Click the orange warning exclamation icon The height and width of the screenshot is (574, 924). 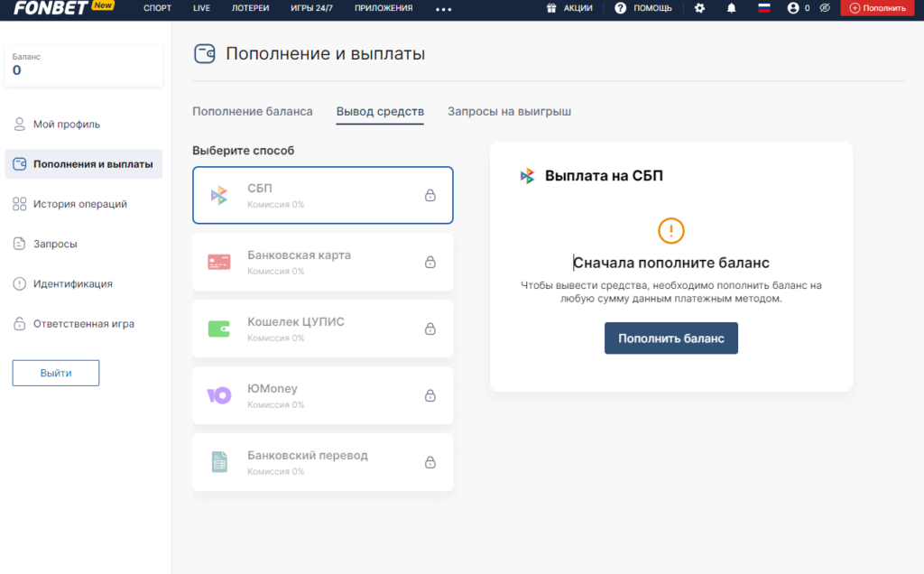point(670,230)
